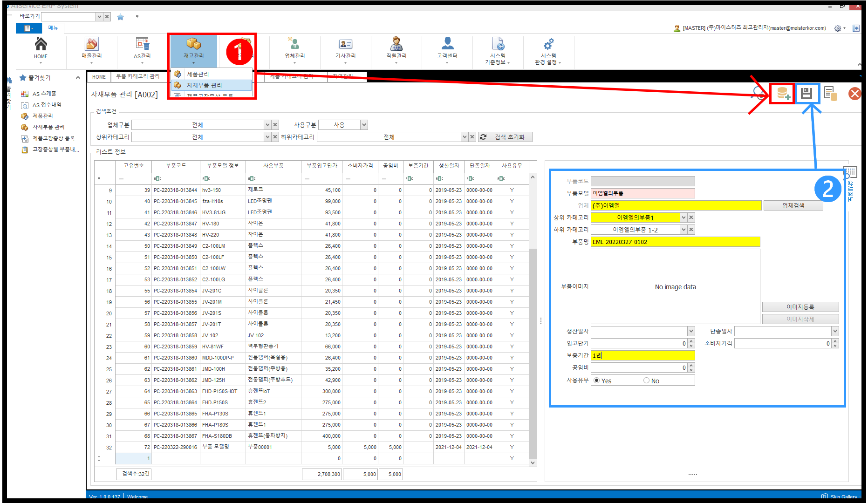Select row with code PC-220318-013844
Screen dimensions: 868x503
[312, 190]
